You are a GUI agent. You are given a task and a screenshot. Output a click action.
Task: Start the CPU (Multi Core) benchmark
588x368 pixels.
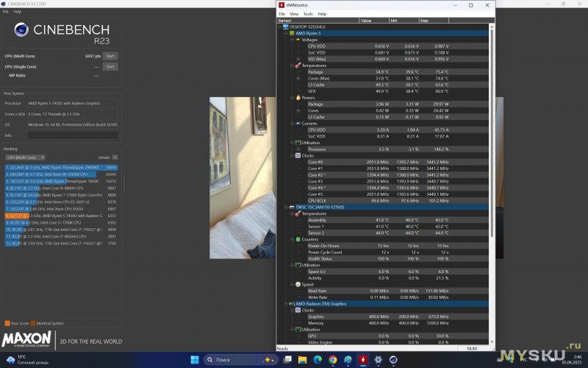click(x=110, y=56)
